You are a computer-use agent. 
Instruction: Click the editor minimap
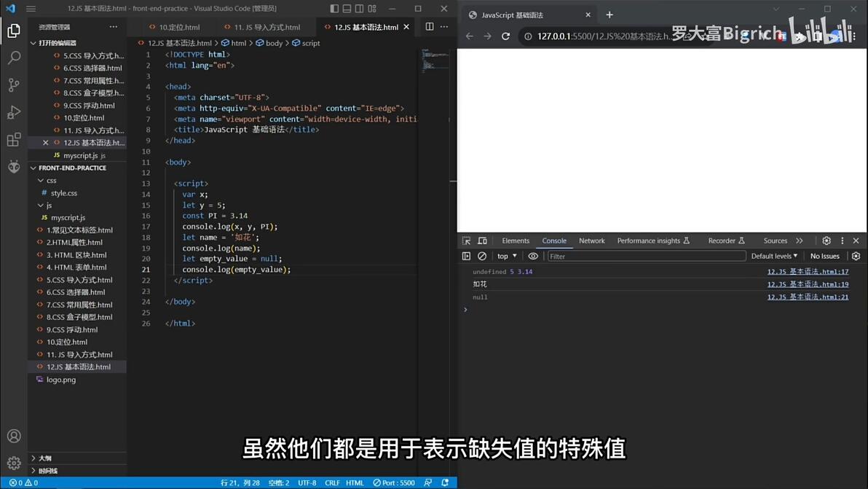[x=435, y=61]
